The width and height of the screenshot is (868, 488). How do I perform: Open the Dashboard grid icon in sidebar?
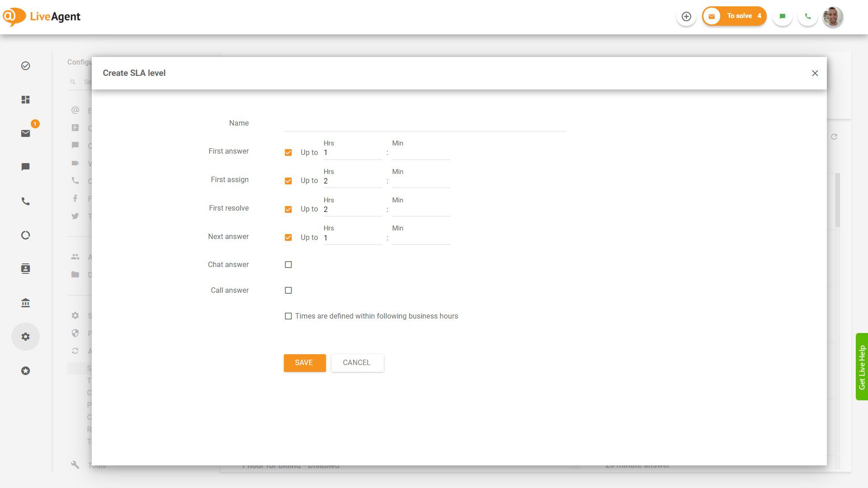(25, 100)
